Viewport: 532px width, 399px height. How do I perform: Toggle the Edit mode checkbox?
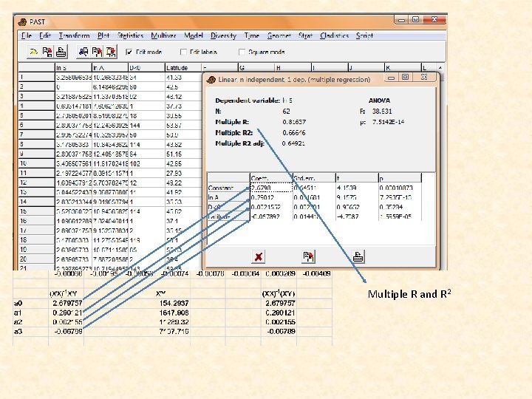pos(129,52)
